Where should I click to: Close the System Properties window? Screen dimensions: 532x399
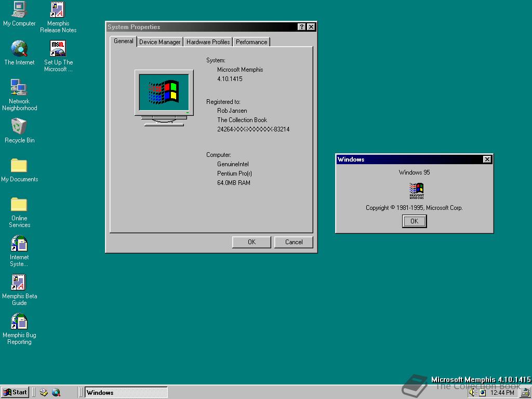point(311,27)
